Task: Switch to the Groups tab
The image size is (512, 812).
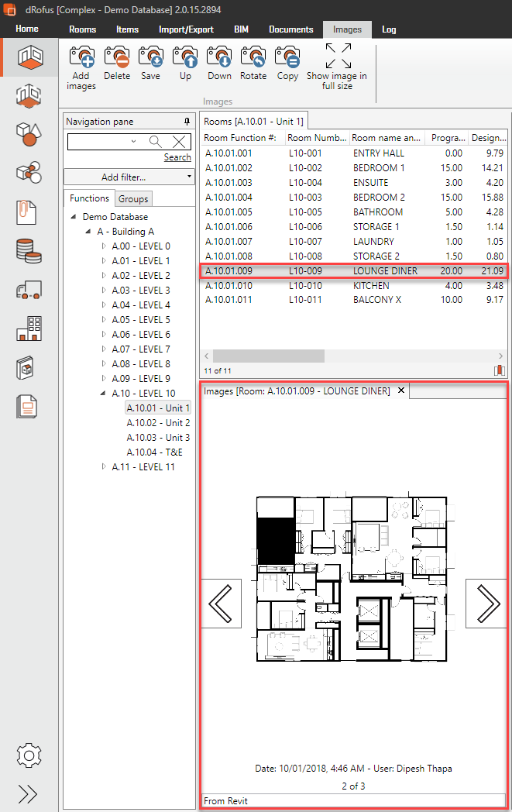Action: (x=133, y=199)
